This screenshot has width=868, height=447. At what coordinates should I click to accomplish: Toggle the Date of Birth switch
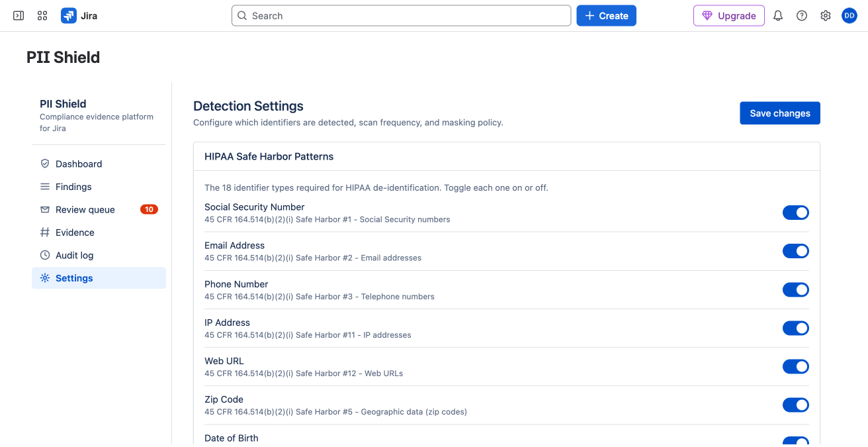[x=796, y=442]
